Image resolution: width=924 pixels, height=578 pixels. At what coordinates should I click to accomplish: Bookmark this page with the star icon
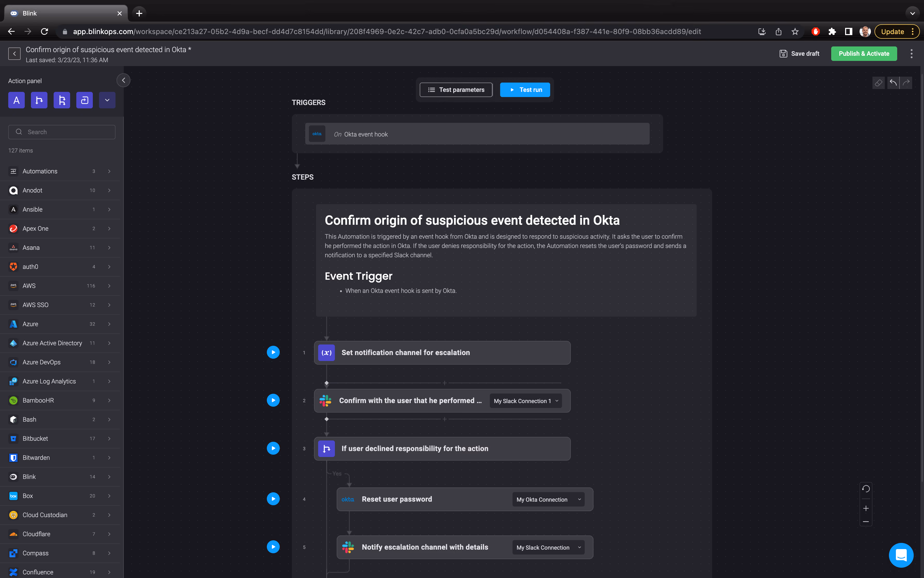coord(795,32)
